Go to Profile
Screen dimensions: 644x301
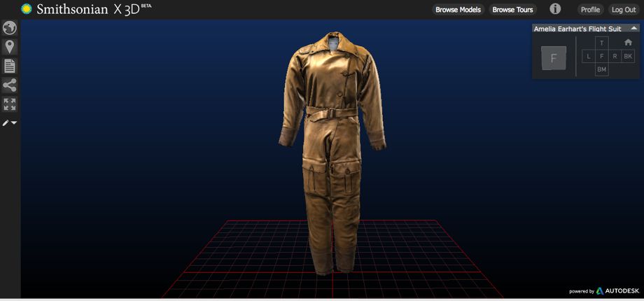tap(590, 10)
